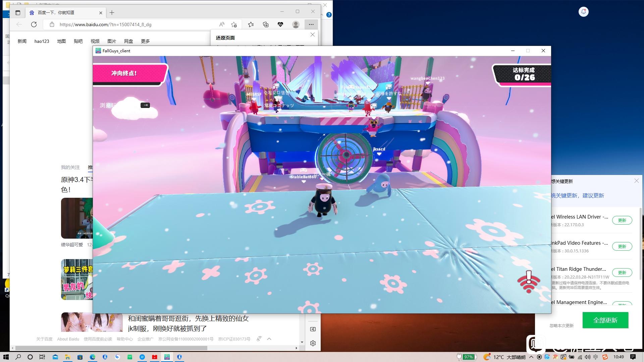Open 视频 link on Baidu
The height and width of the screenshot is (362, 644).
[95, 41]
